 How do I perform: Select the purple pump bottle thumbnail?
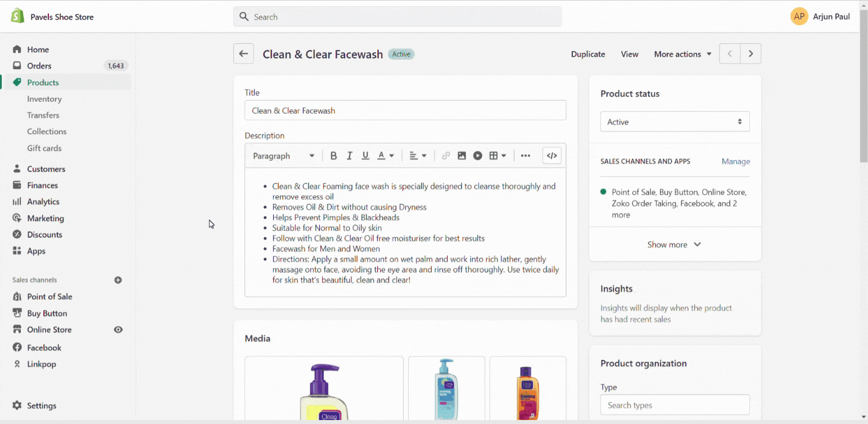click(324, 388)
